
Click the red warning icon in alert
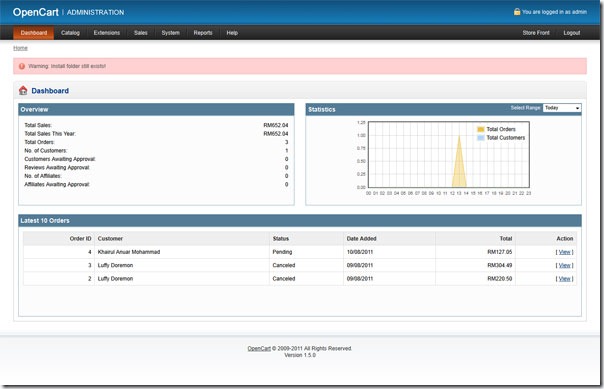click(22, 66)
